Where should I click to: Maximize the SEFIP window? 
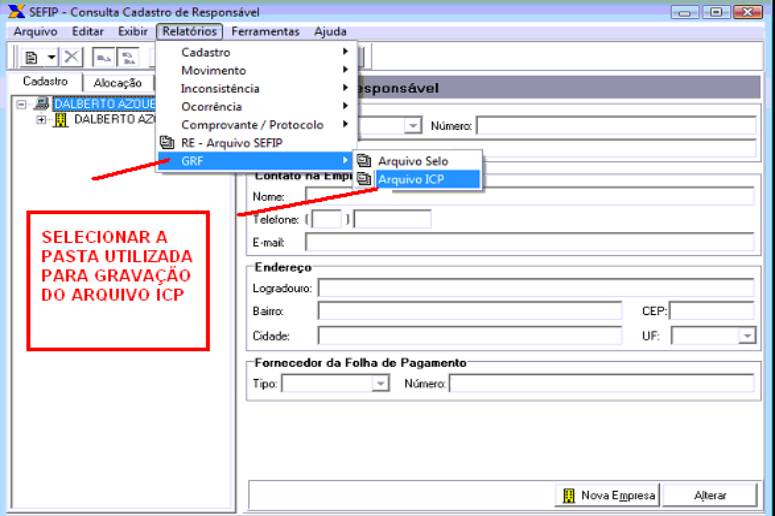716,12
